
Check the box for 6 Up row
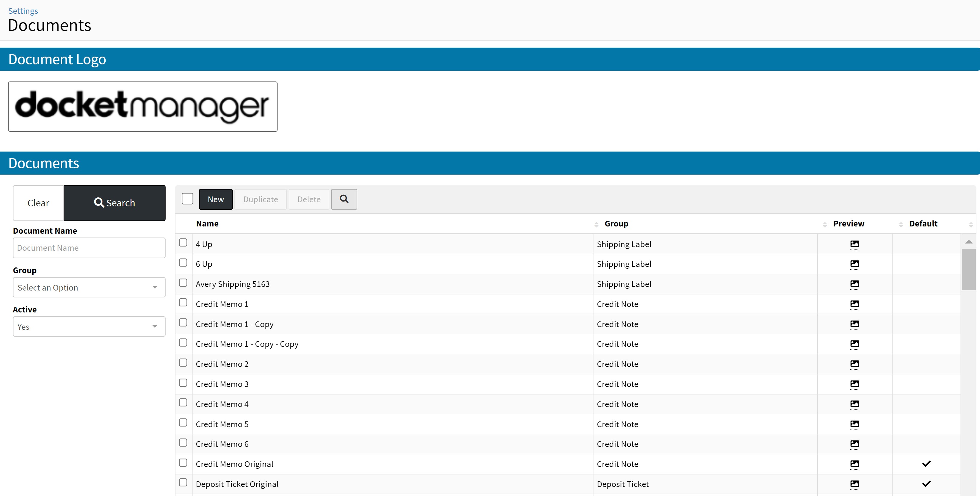(x=183, y=263)
